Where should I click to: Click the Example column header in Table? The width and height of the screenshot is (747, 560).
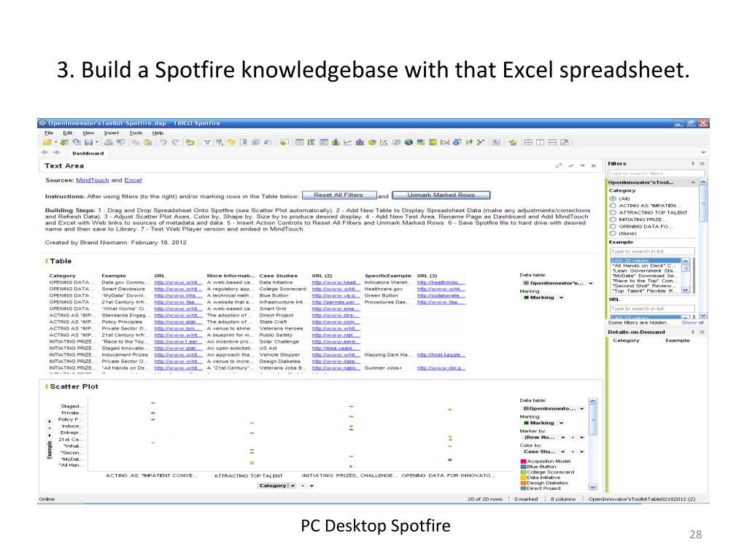point(113,276)
